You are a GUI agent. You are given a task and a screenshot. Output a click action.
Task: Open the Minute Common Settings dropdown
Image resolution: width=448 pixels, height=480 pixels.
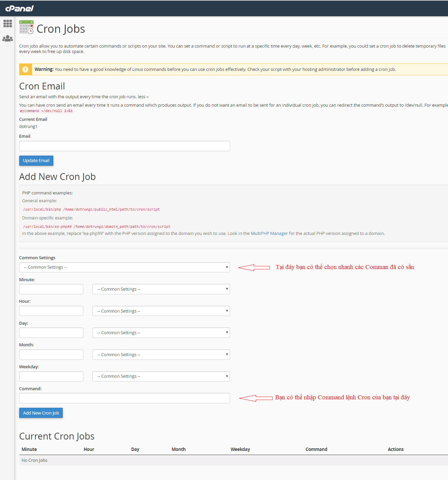161,289
